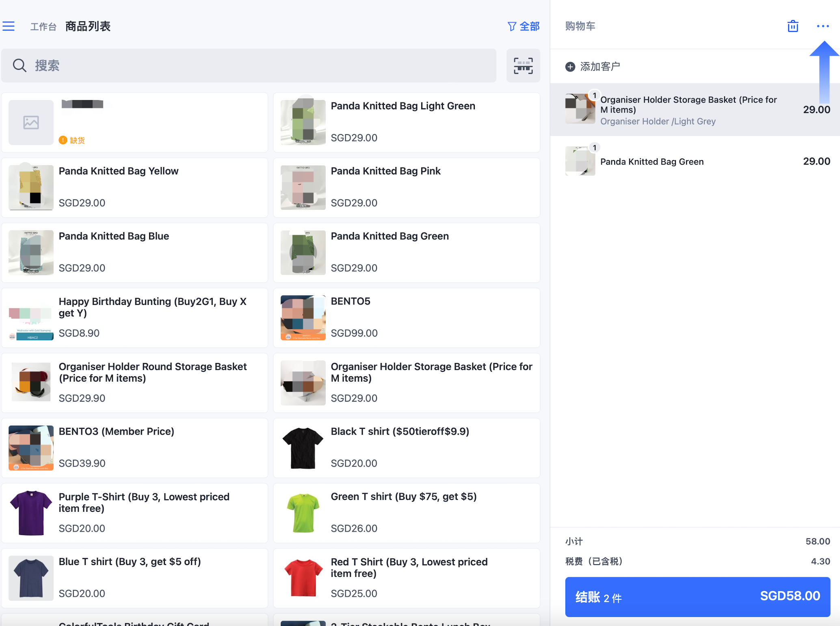Open cart item Organiser Holder Storage Basket
The height and width of the screenshot is (626, 840).
click(x=695, y=110)
